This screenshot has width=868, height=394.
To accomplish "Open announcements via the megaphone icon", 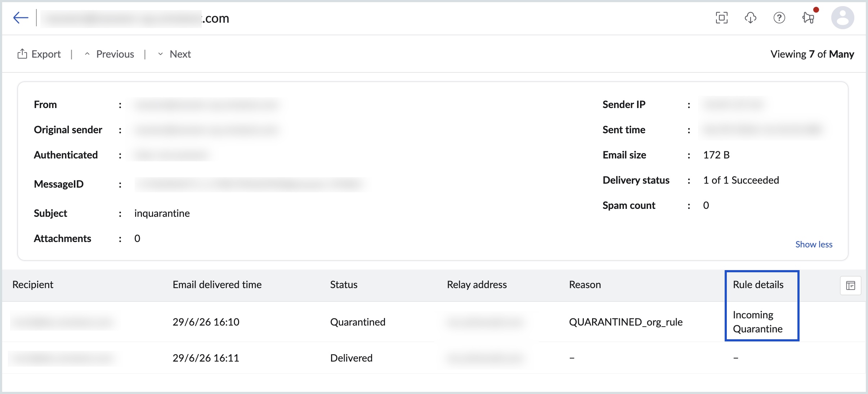I will click(808, 18).
